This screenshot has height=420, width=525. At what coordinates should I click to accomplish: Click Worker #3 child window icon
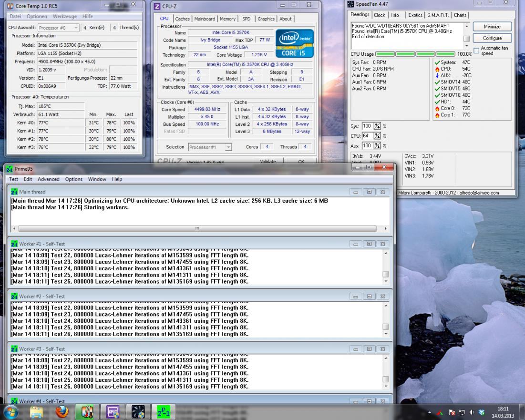[x=14, y=349]
